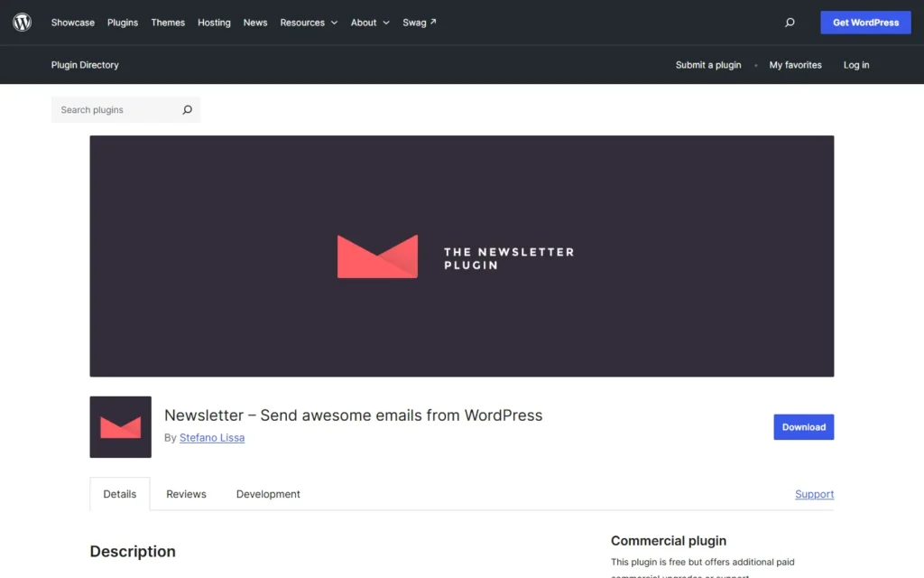Open the News menu item

point(255,23)
